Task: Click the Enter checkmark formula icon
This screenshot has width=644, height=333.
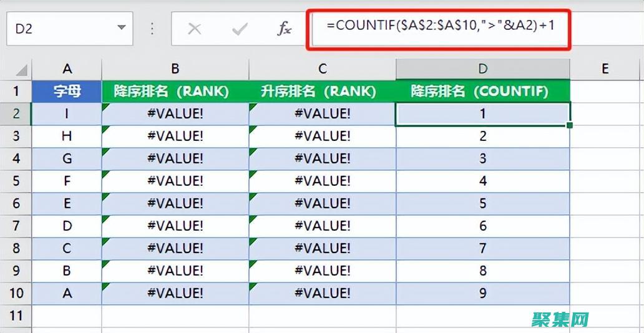Action: (x=240, y=29)
